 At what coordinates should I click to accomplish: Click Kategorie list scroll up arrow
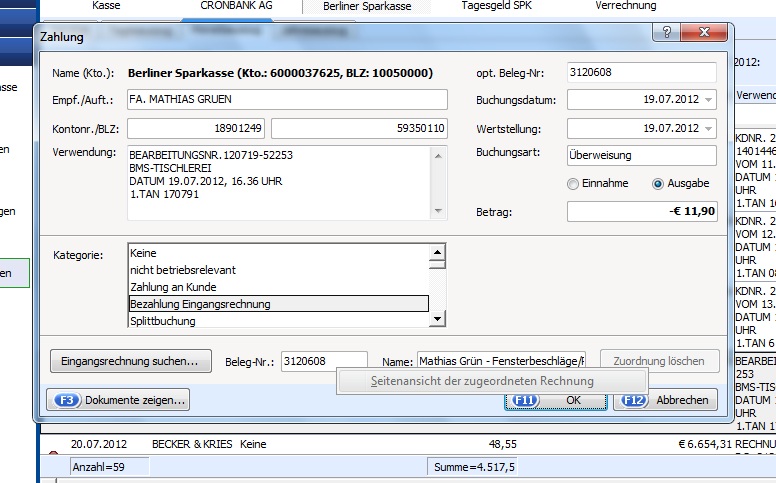point(437,252)
